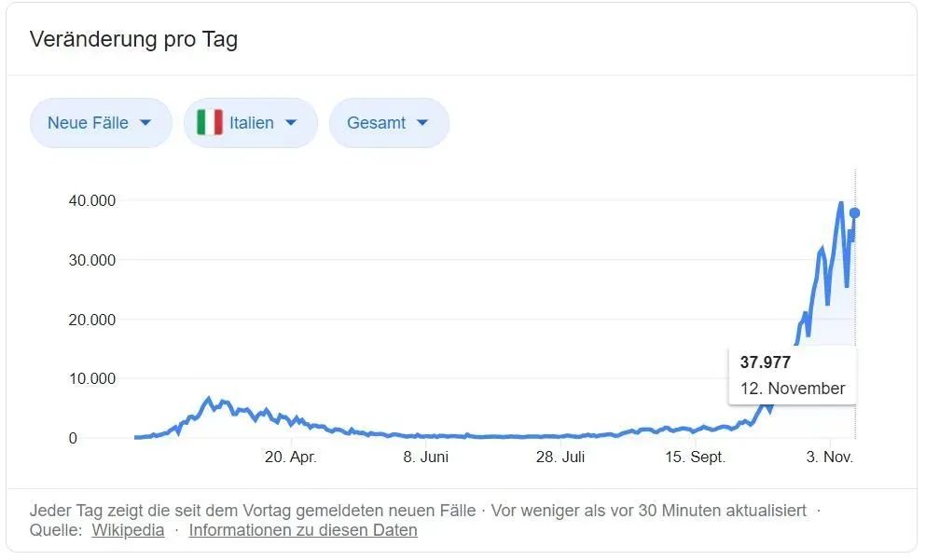
Task: Open the Gesamt region dropdown
Action: coord(389,123)
